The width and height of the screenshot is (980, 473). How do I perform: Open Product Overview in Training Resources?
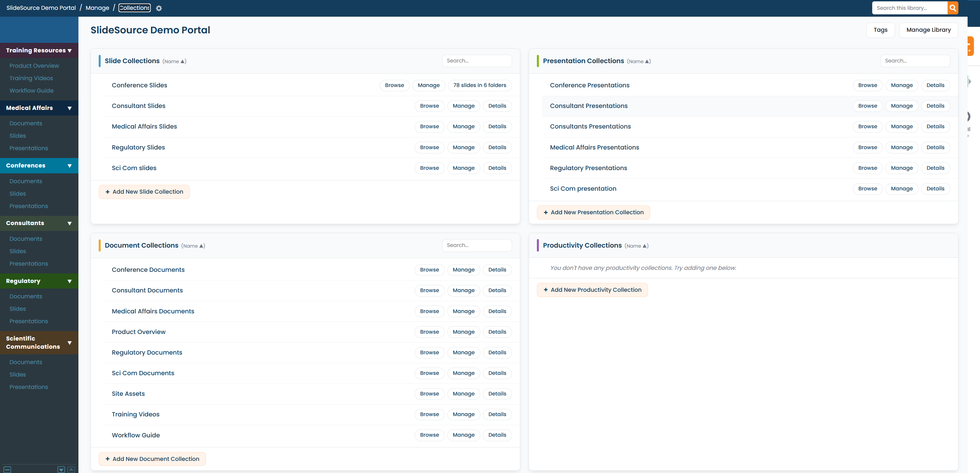coord(34,66)
